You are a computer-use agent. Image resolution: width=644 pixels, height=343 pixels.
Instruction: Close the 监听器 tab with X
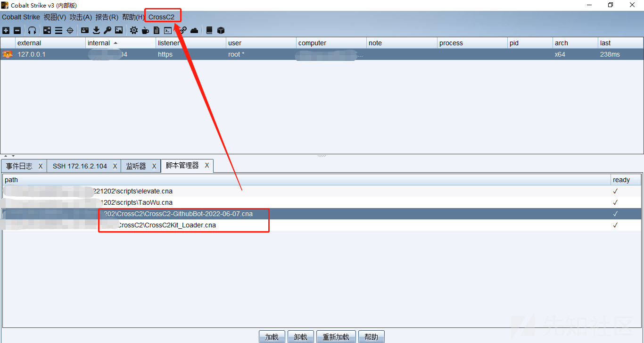[154, 166]
